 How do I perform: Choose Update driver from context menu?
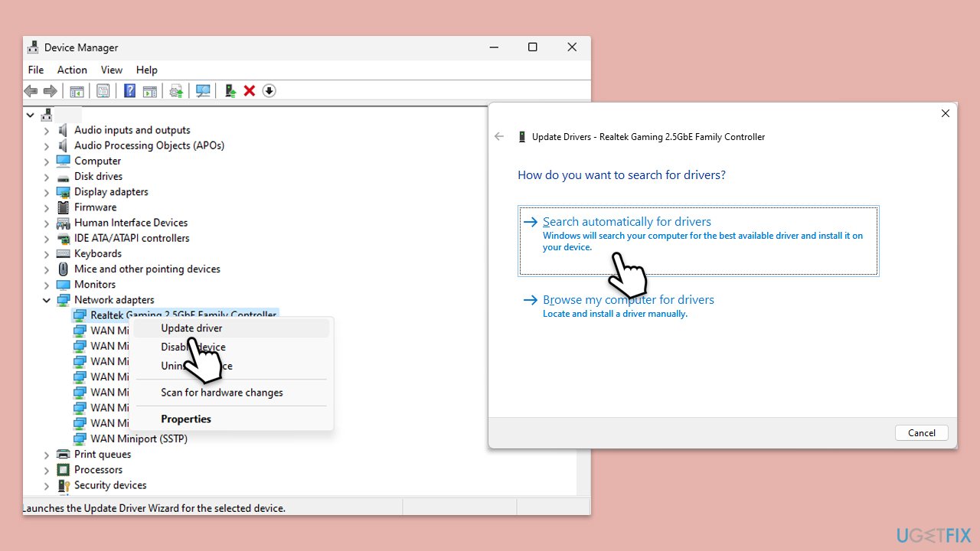click(231, 328)
